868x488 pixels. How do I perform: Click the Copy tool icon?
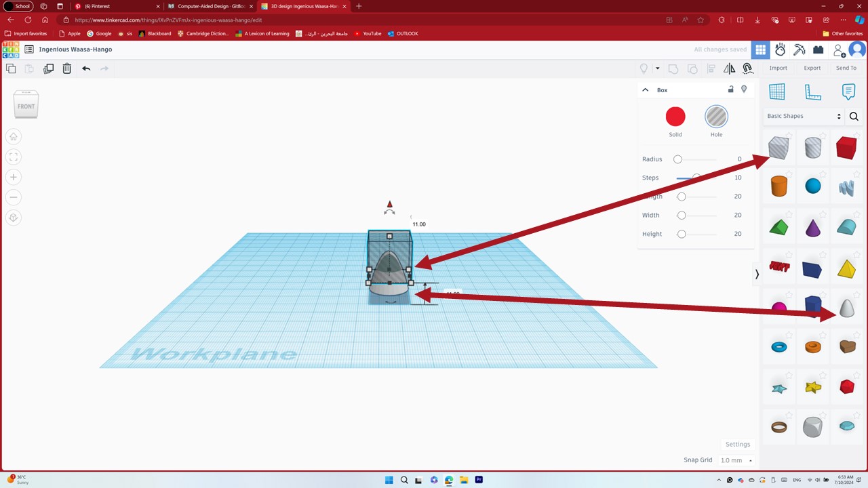point(11,68)
